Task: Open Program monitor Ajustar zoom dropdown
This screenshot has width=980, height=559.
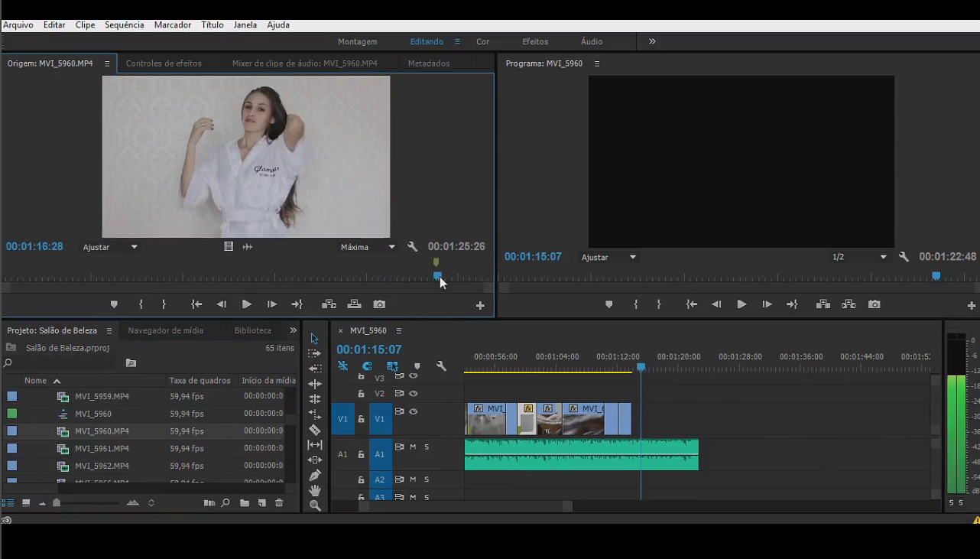Action: click(608, 258)
